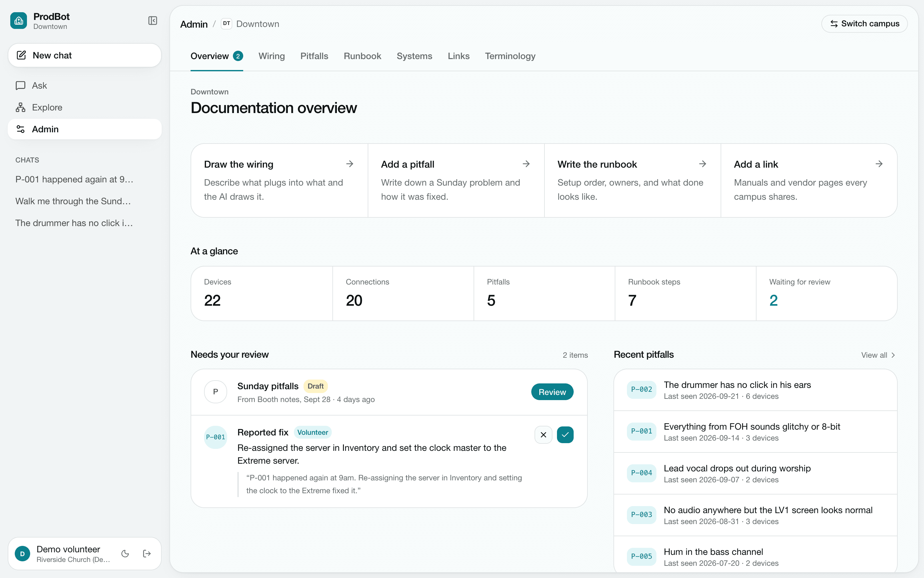Image resolution: width=924 pixels, height=578 pixels.
Task: Click the sign out icon
Action: tap(147, 554)
